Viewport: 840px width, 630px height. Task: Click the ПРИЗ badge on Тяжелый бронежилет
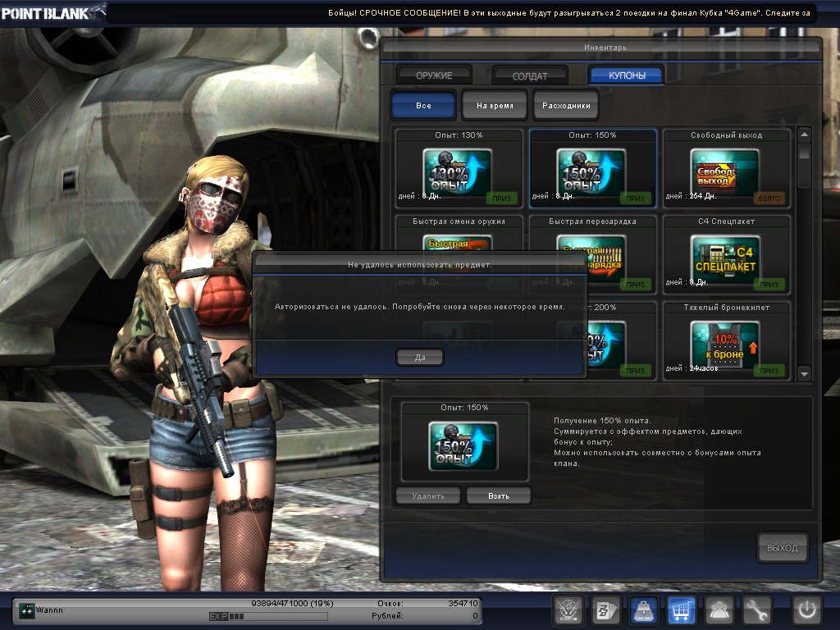(x=769, y=370)
